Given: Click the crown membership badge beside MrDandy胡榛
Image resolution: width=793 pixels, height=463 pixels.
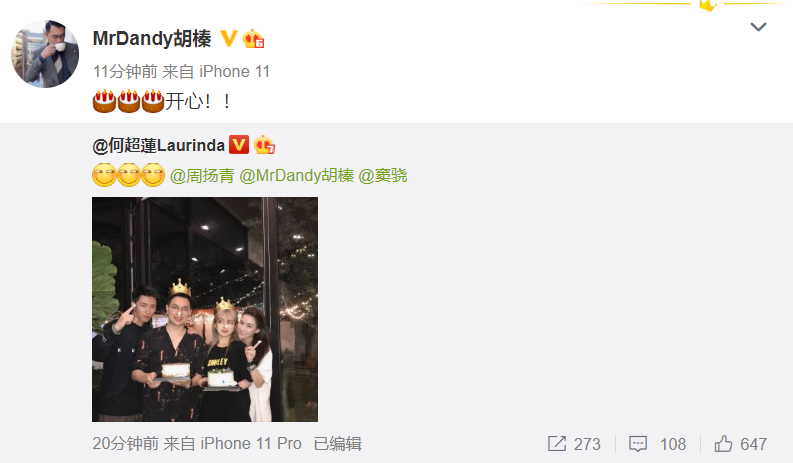Looking at the screenshot, I should [253, 38].
